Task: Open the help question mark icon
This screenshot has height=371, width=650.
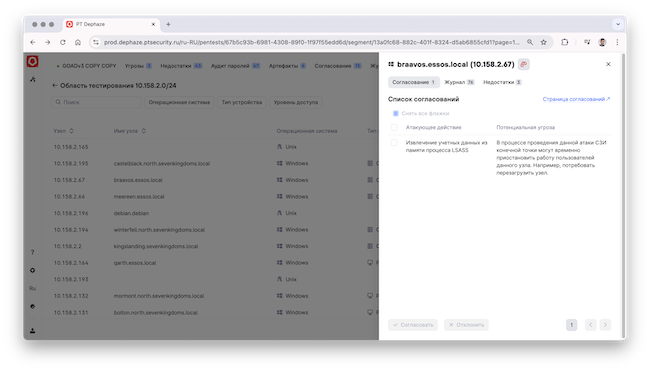Action: 33,252
